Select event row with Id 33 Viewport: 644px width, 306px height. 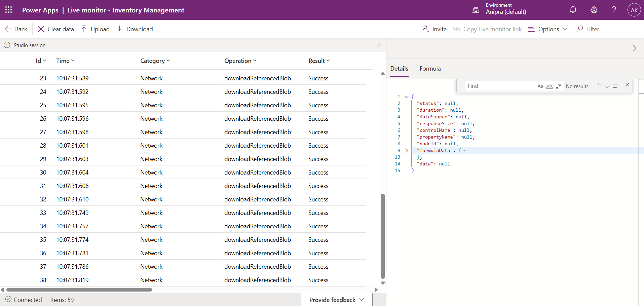(x=183, y=213)
